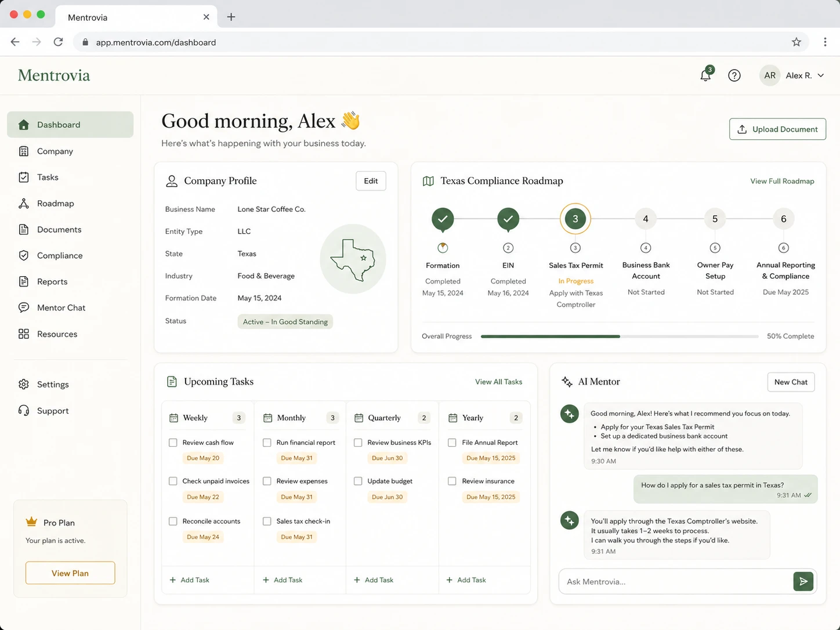This screenshot has height=630, width=840.
Task: Click View Plan button
Action: (x=70, y=573)
